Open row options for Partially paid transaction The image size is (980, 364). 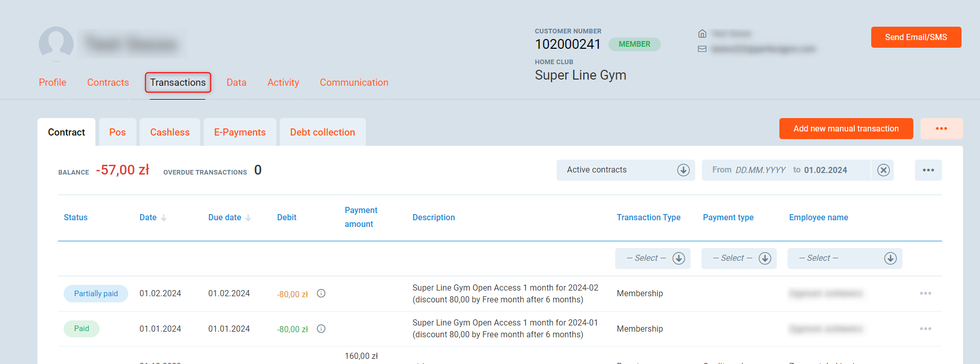point(925,293)
